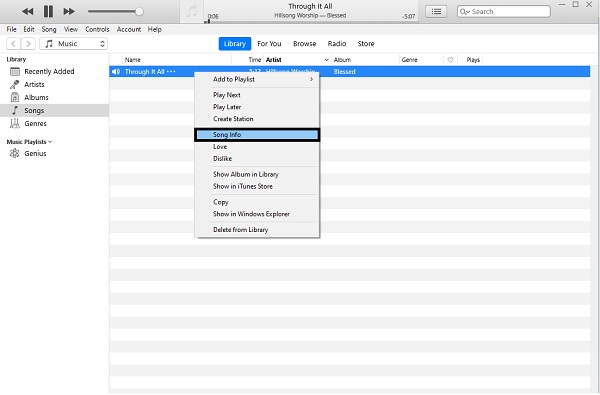Click the search magnifier dropdown icon
This screenshot has width=600, height=395.
465,11
